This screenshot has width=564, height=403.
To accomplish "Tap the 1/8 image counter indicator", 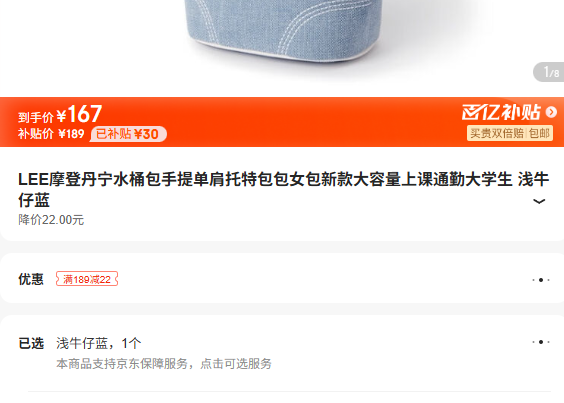I will [x=549, y=72].
